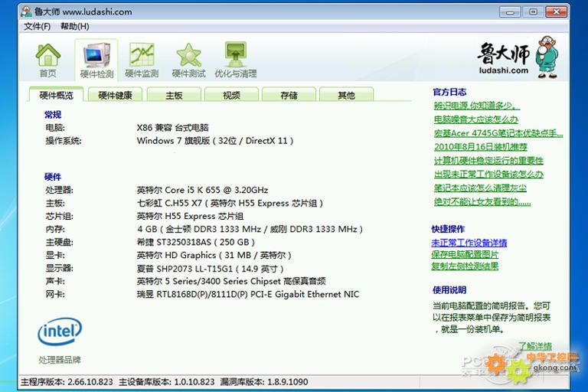The height and width of the screenshot is (392, 588).
Task: Close the 鲁大师 window
Action: 556,12
